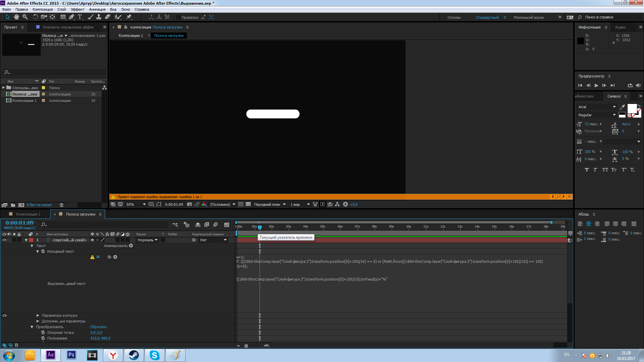Play the preview

[x=596, y=85]
